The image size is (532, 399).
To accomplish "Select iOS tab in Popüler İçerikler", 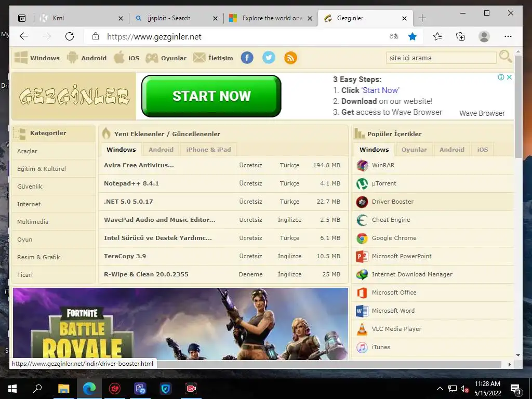I will point(483,150).
